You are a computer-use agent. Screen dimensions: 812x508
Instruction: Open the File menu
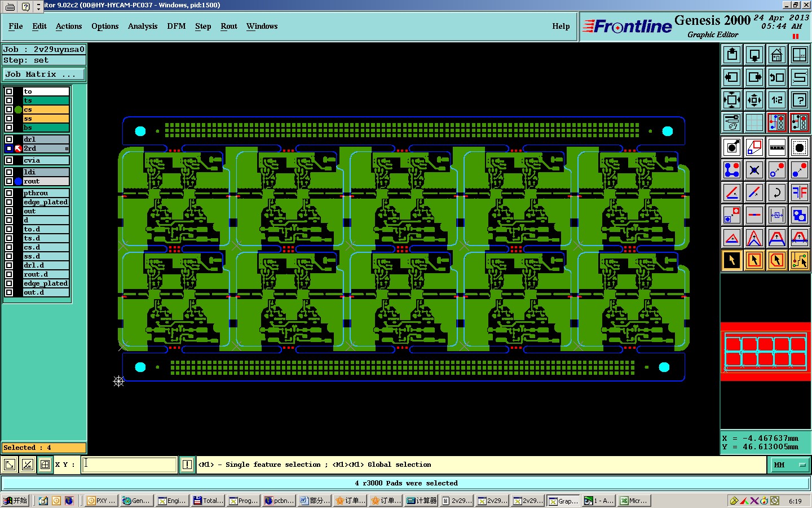(16, 26)
